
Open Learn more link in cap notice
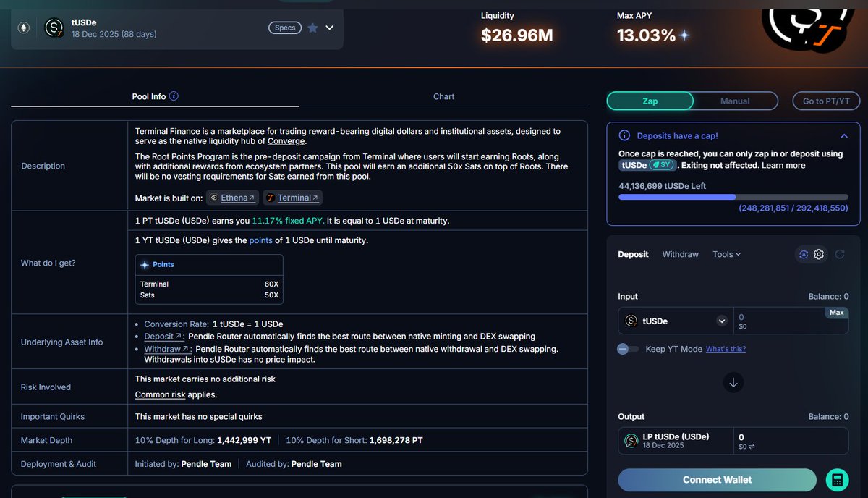tap(783, 165)
